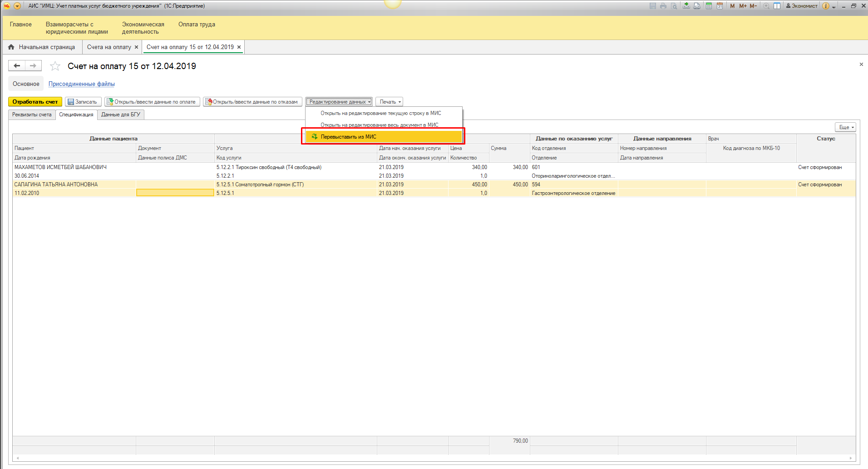Image resolution: width=868 pixels, height=469 pixels.
Task: Open the information icon in title bar
Action: point(826,6)
